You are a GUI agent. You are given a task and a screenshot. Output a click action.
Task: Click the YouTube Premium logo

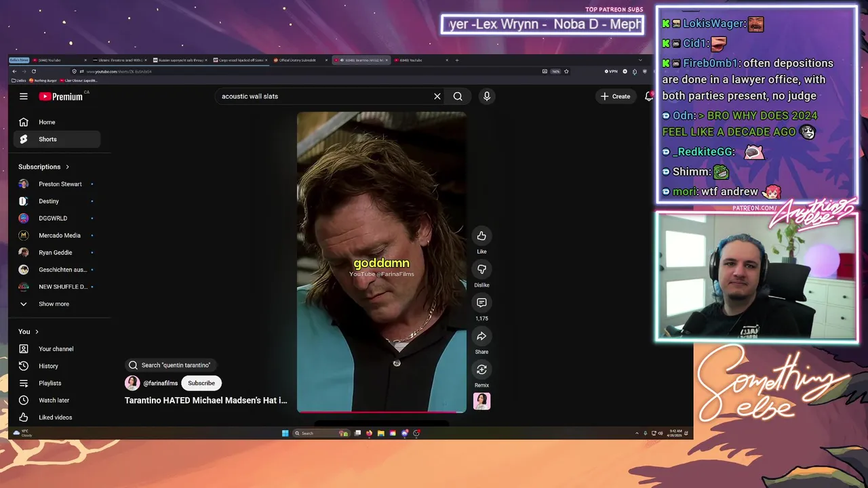click(x=60, y=96)
